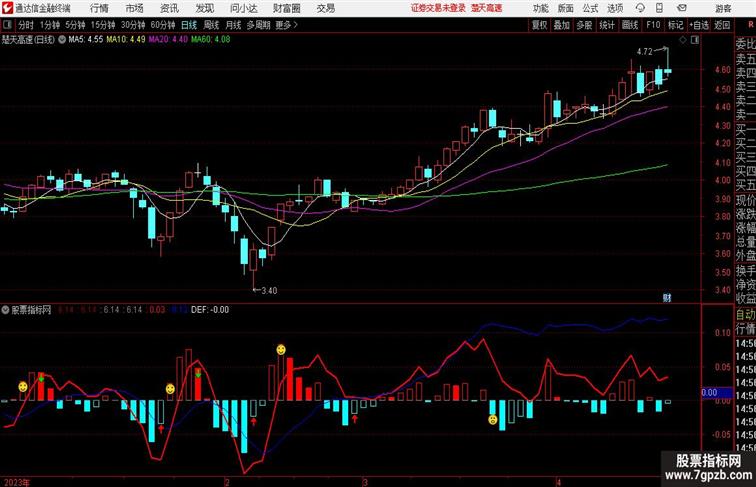Click the 股票指标网 indicator name
The height and width of the screenshot is (487, 756).
[x=31, y=310]
